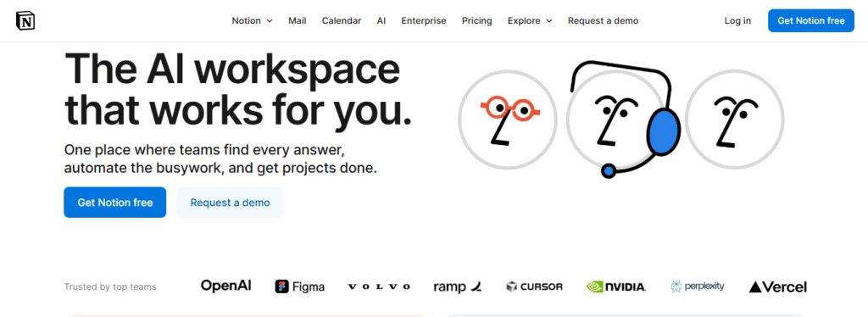This screenshot has height=317, width=868.
Task: Click the ramp logo
Action: click(458, 286)
